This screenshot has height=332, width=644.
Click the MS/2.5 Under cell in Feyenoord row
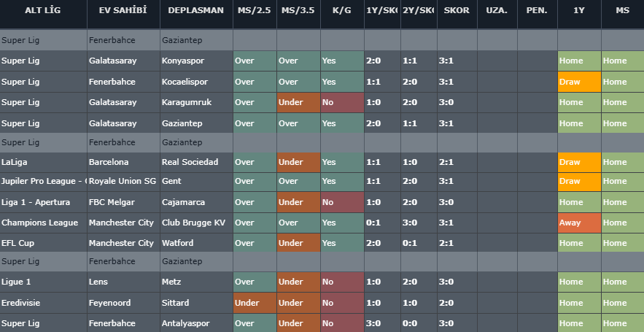tap(255, 303)
